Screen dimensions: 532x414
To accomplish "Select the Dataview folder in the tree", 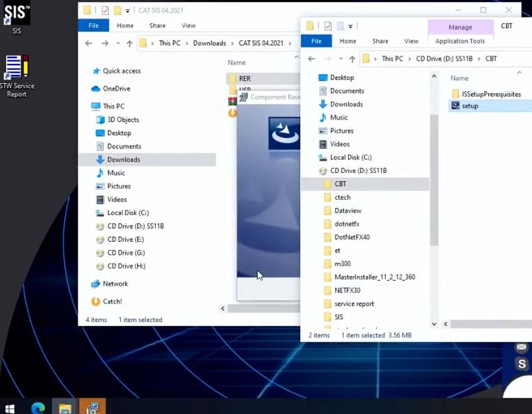I will pos(347,211).
